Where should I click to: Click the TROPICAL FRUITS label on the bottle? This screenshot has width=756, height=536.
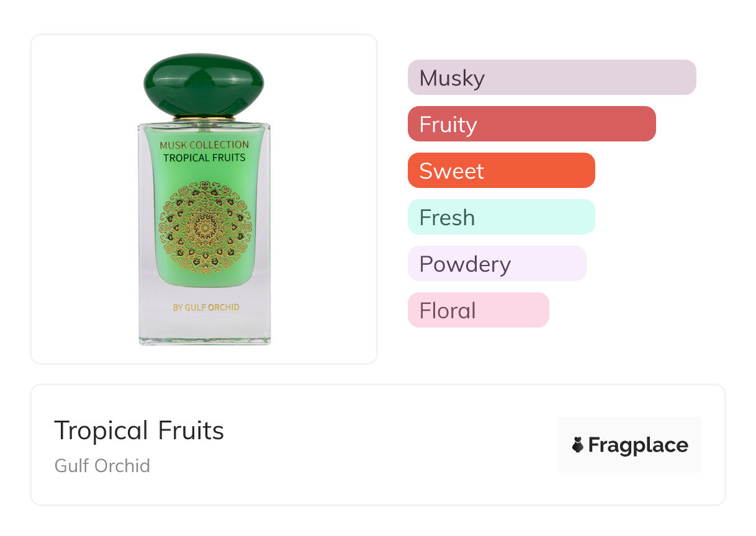204,158
